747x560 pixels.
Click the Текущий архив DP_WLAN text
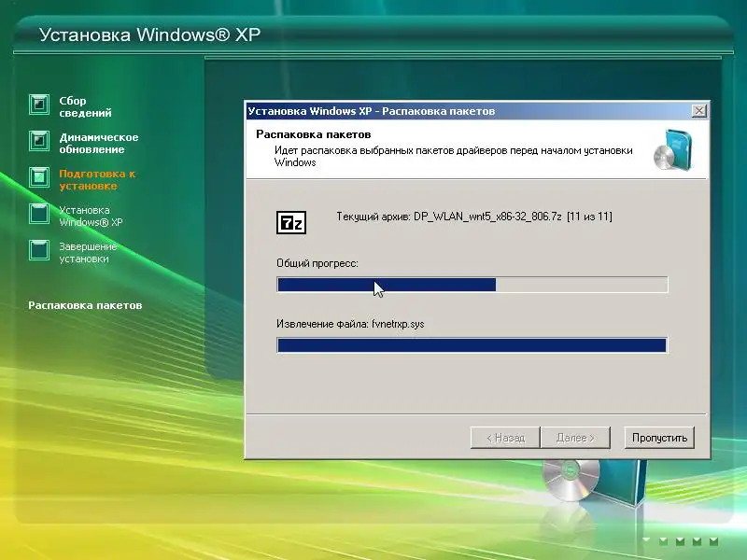tap(474, 217)
